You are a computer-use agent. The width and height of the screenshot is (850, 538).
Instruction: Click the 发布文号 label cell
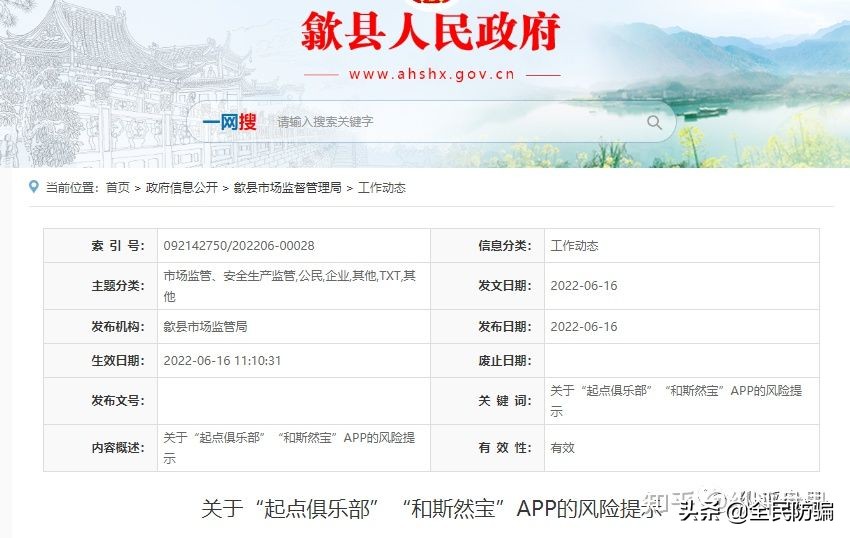(100, 401)
